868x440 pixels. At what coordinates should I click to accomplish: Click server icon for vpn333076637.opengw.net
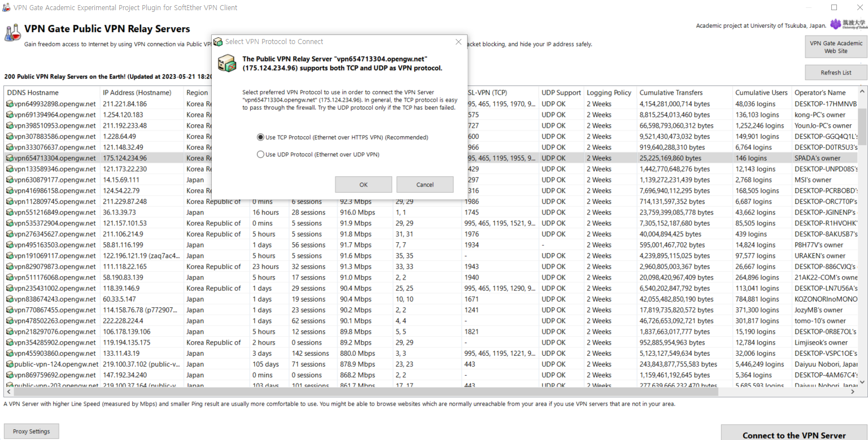[x=10, y=147]
